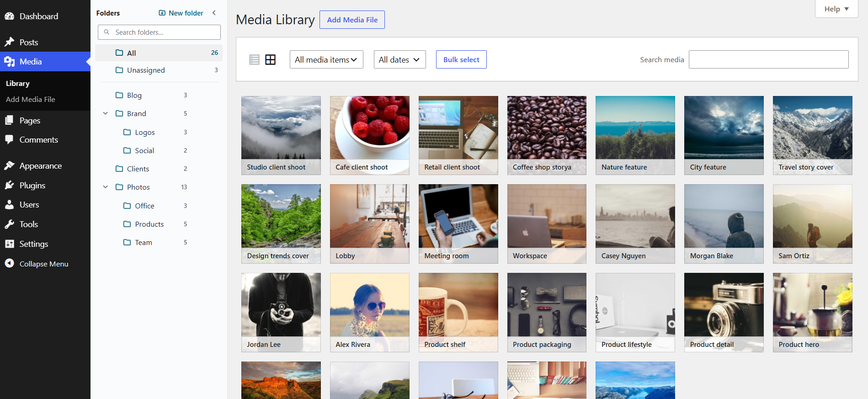
Task: Collapse the Brand folder tree
Action: coord(106,113)
